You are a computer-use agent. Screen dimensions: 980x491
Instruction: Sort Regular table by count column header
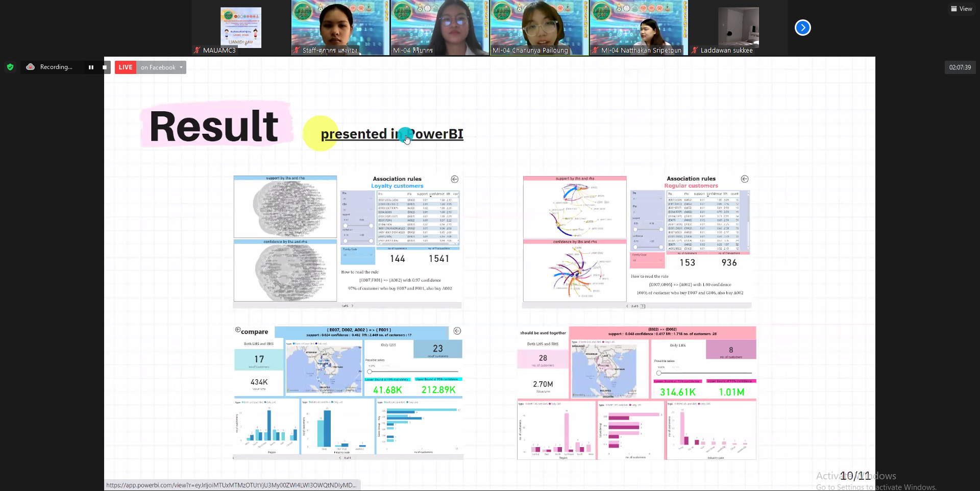coord(734,194)
